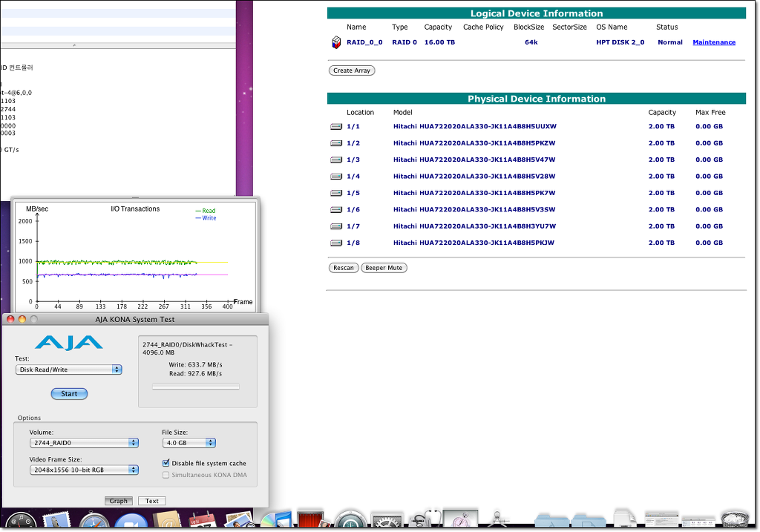Click the drafting compass icon in the Dock
Image resolution: width=760 pixels, height=532 pixels.
tap(498, 519)
